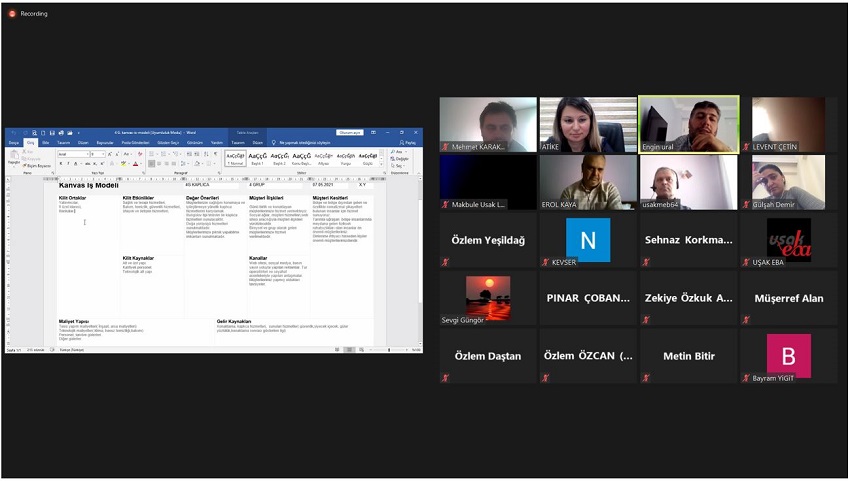850x481 pixels.
Task: Click the Ara (Find) icon in ribbon
Action: [x=400, y=153]
